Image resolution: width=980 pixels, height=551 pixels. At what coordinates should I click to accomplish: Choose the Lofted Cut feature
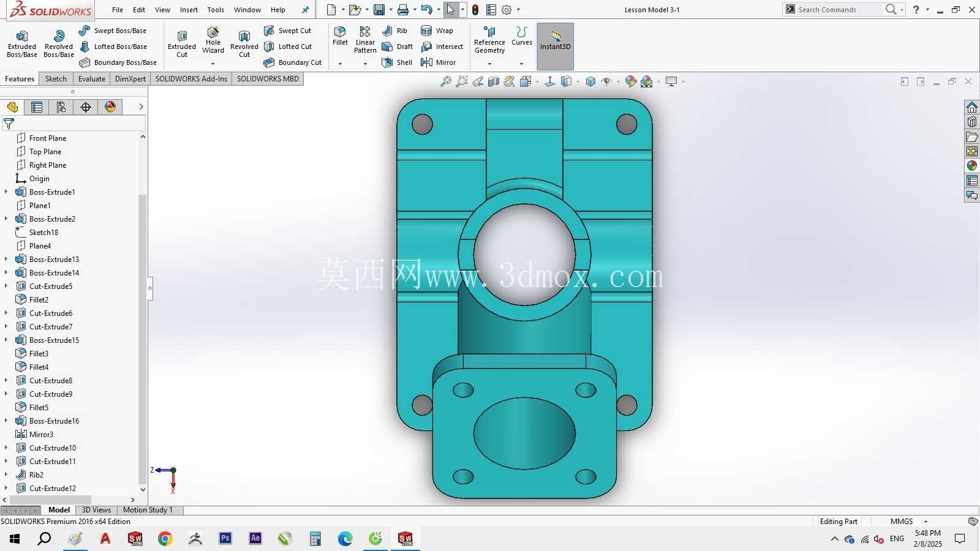point(288,47)
